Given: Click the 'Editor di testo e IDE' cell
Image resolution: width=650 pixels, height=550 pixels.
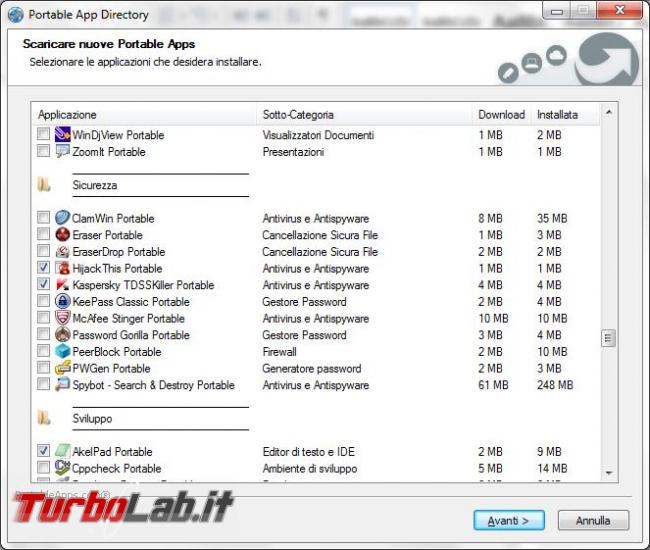Looking at the screenshot, I should [309, 452].
